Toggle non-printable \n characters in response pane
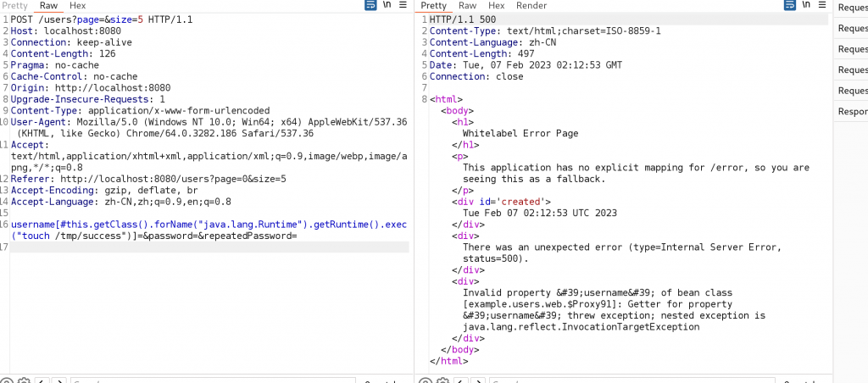The width and height of the screenshot is (868, 383). 807,5
